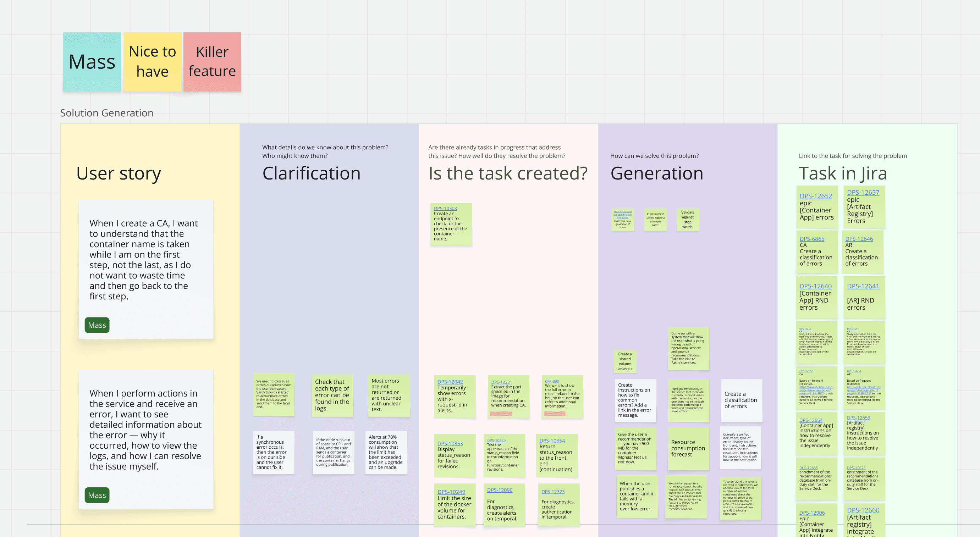Select the Solution Generation frame title

tap(106, 113)
